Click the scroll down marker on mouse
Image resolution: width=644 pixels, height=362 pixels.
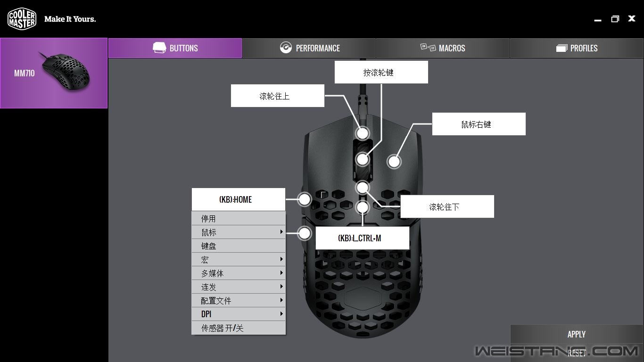[363, 188]
